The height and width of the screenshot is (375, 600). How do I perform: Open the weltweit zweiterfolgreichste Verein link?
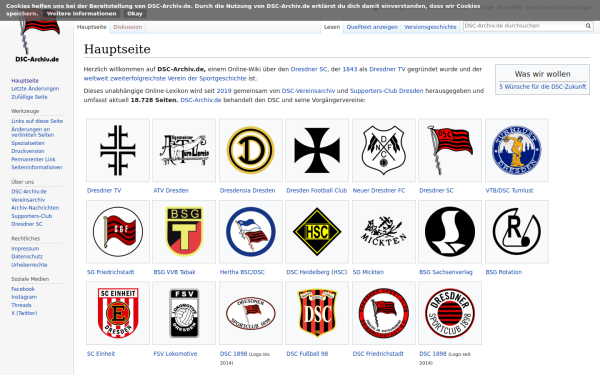(165, 78)
